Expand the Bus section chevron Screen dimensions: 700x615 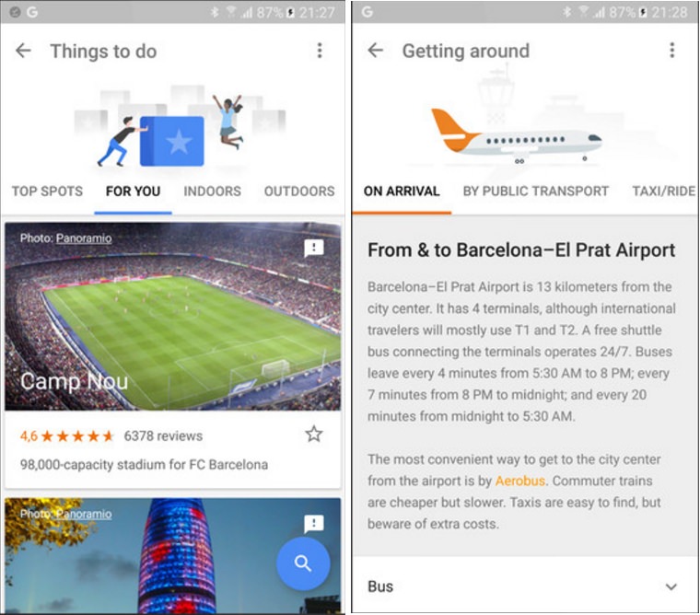point(671,586)
